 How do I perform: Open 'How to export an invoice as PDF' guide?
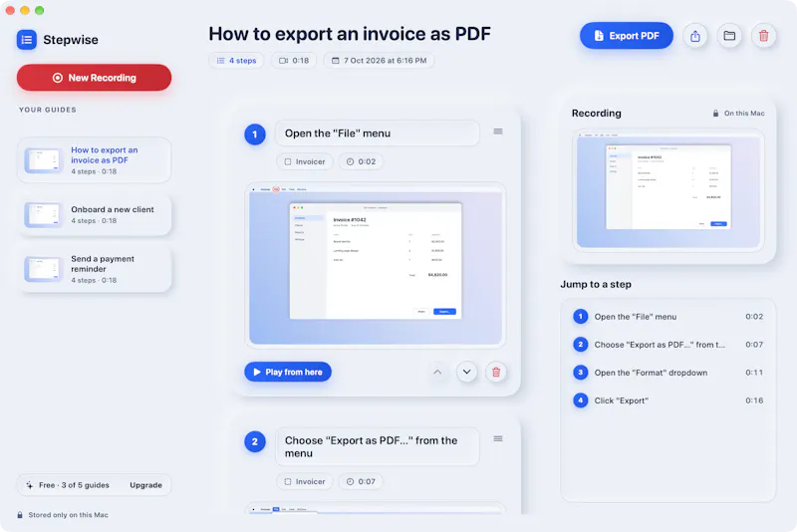[94, 160]
